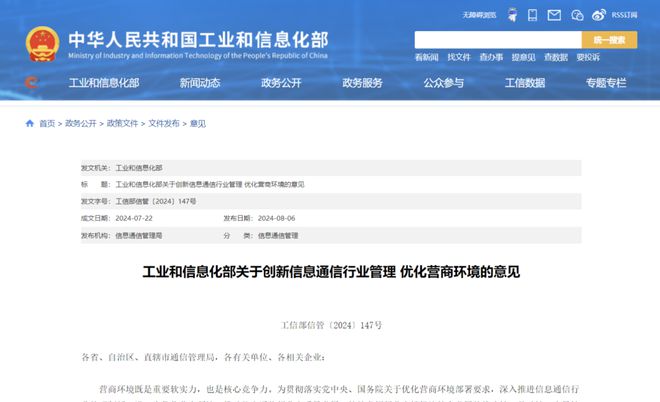
Task: Open the 公众参与 navigation menu
Action: [444, 83]
